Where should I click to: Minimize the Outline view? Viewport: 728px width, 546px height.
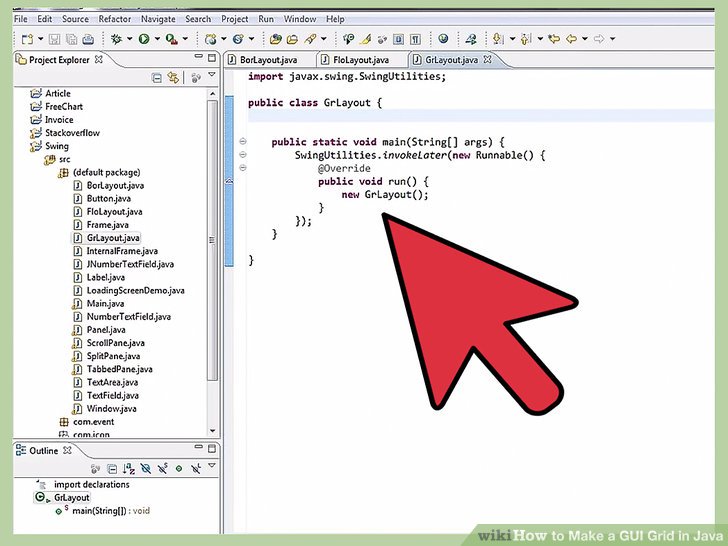click(x=199, y=447)
